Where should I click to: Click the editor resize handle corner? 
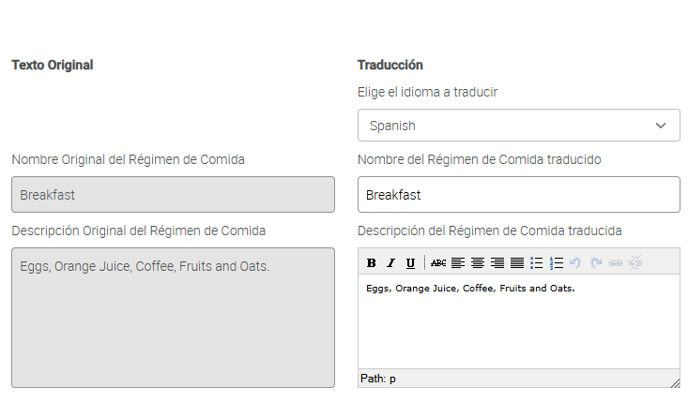coord(675,382)
